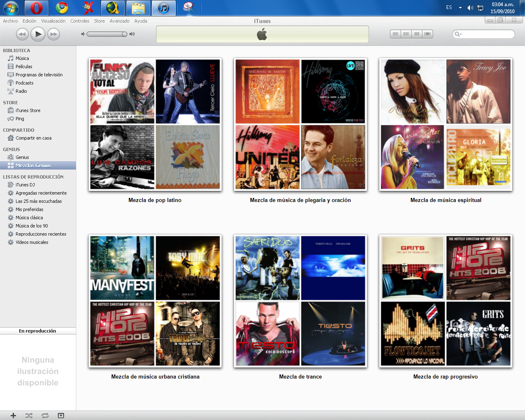Switch to grid view
Viewport: 525px width, 420px height.
pyautogui.click(x=417, y=34)
